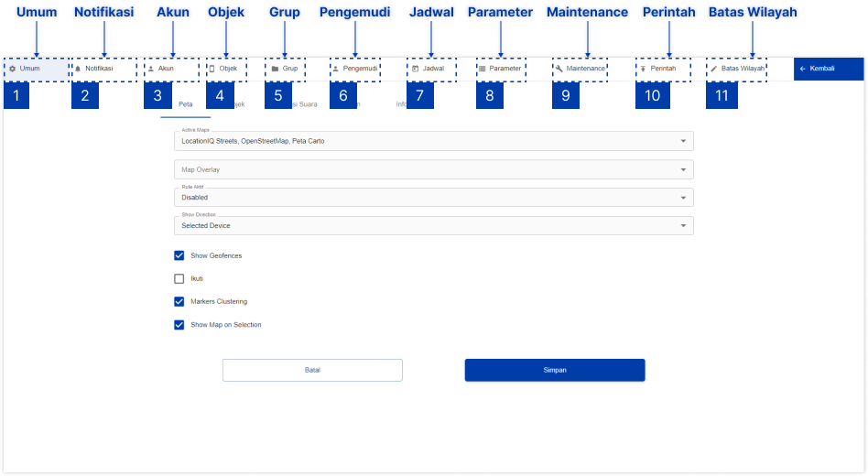Toggle the Show Map on Selection checkbox
Image resolution: width=868 pixels, height=476 pixels.
(179, 324)
